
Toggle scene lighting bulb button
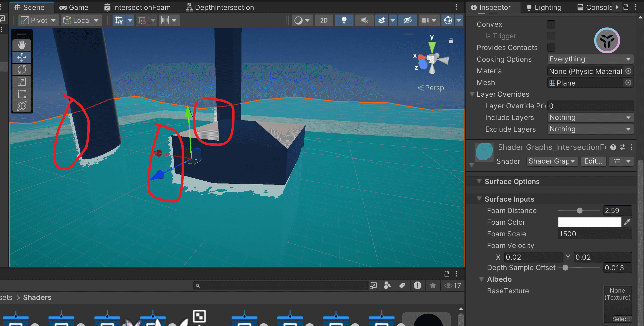coord(344,20)
